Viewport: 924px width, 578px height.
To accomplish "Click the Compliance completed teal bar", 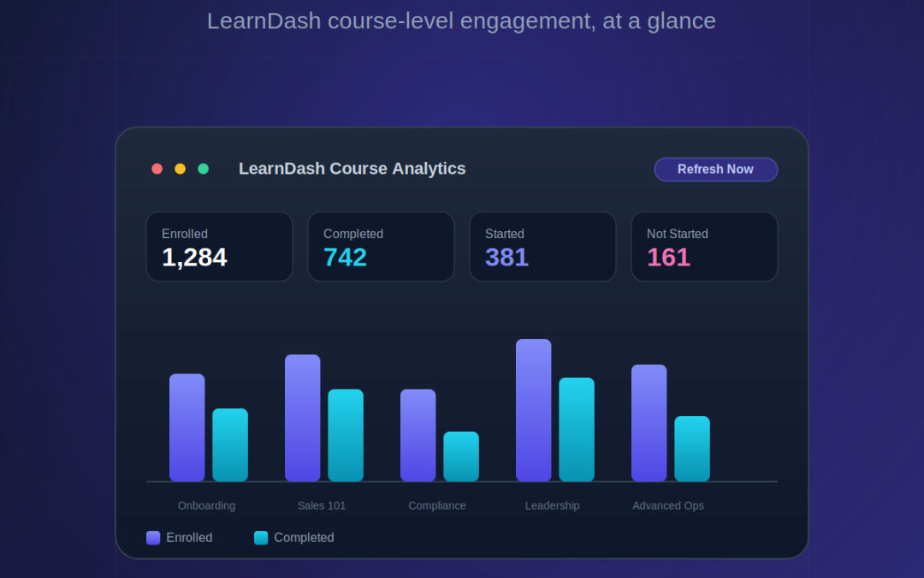I will point(461,456).
